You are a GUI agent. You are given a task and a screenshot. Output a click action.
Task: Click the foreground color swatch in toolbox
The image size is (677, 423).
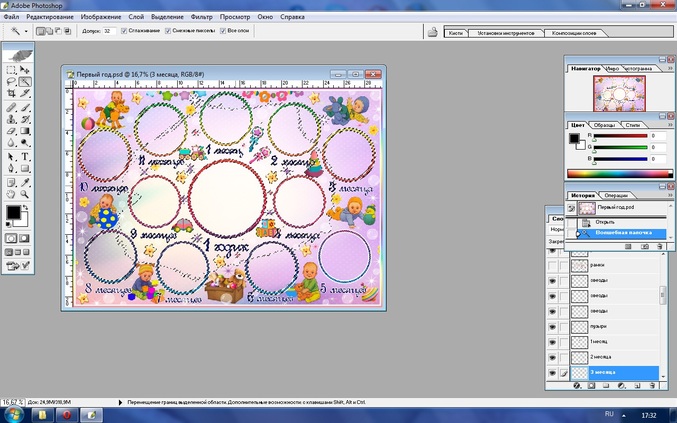point(13,212)
